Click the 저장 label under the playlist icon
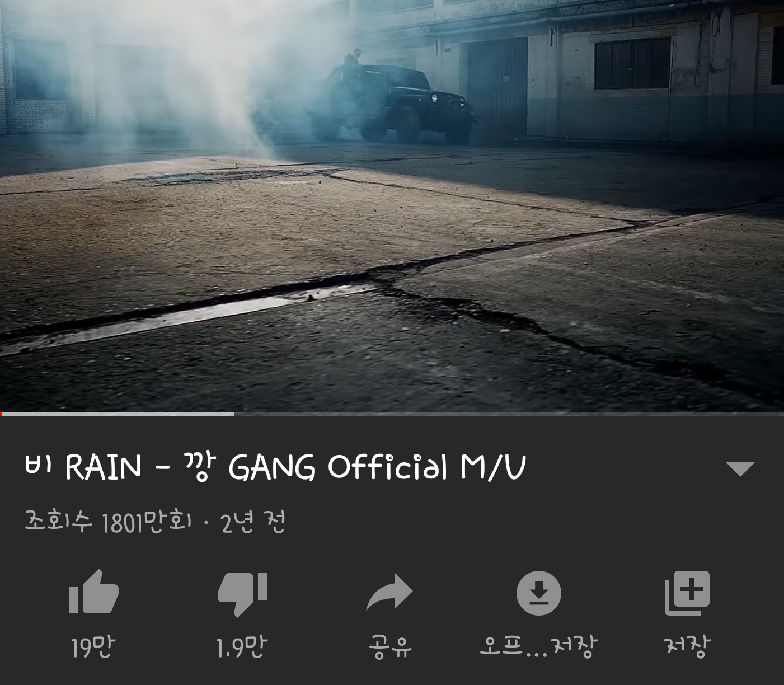The width and height of the screenshot is (784, 685). pyautogui.click(x=687, y=647)
